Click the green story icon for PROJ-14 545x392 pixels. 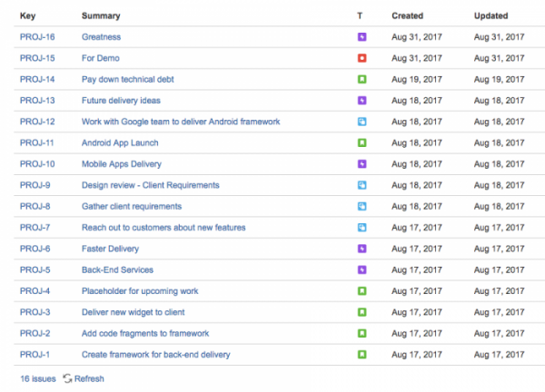362,79
